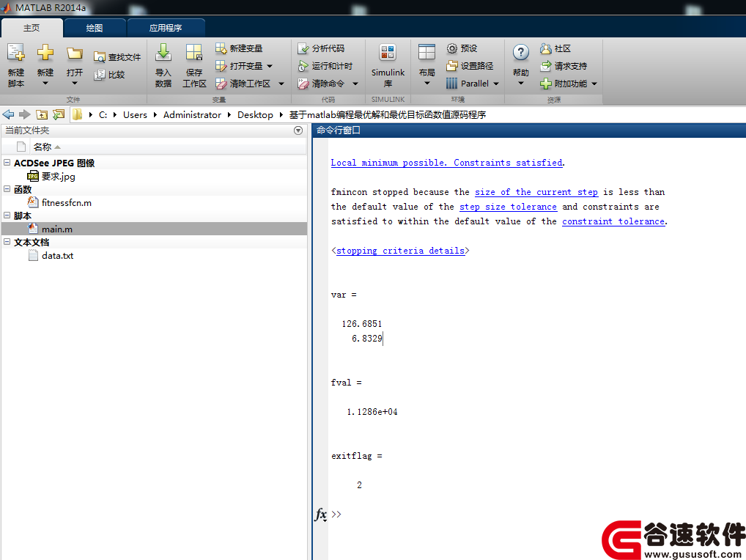Screen dimensions: 746x560
Task: Click the Community (社区) icon
Action: [x=546, y=48]
